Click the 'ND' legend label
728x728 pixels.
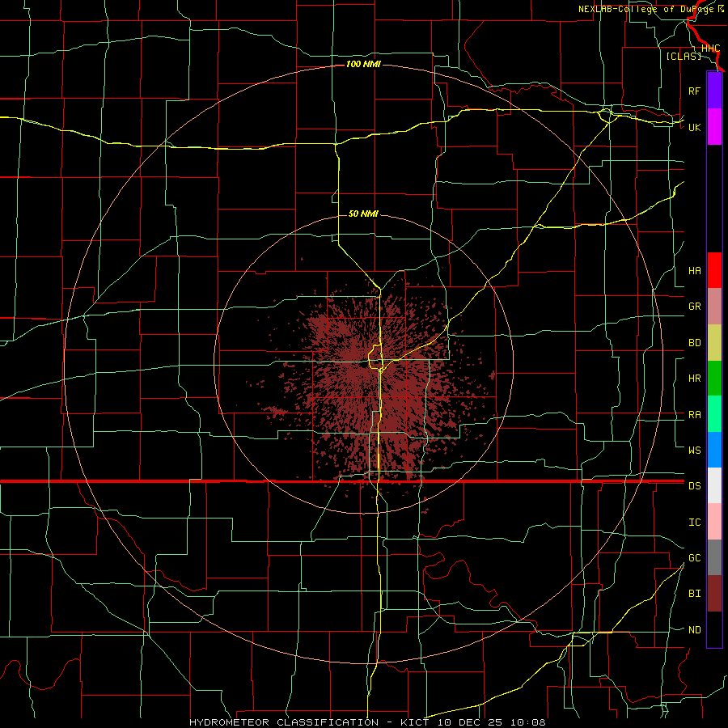(x=694, y=629)
